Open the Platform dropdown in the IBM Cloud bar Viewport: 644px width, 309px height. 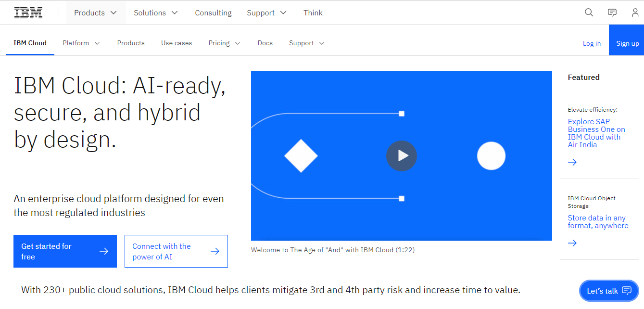(81, 43)
